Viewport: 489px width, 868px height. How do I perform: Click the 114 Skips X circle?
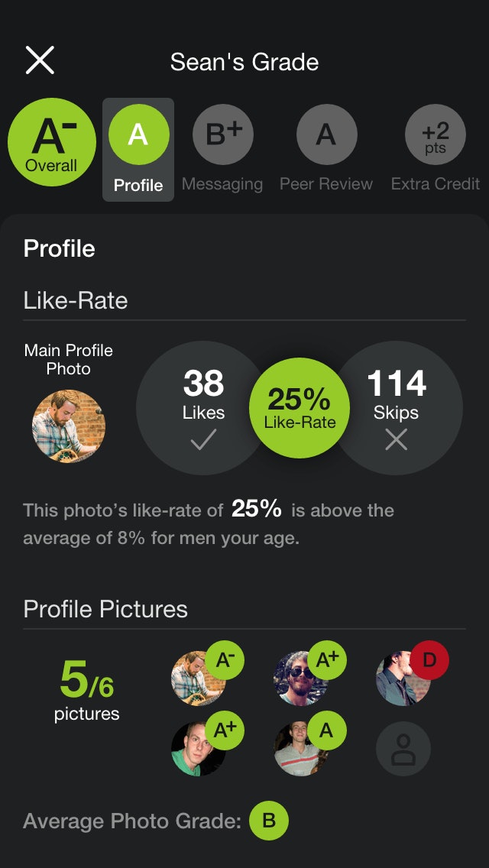pyautogui.click(x=396, y=407)
